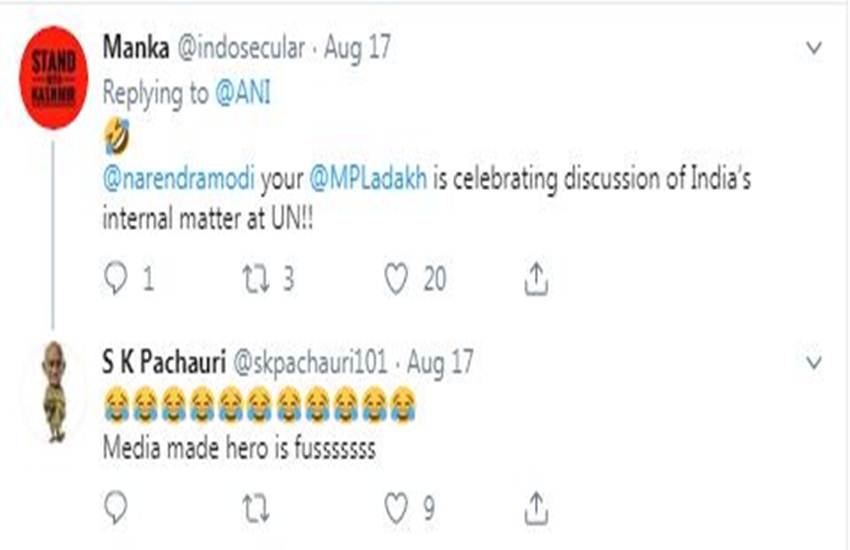Reply to S K Pachauri's tweet
The width and height of the screenshot is (850, 550).
point(117,509)
